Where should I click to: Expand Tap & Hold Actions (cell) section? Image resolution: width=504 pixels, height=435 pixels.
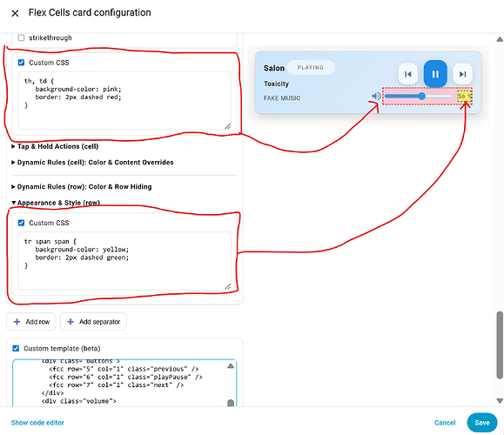[55, 146]
